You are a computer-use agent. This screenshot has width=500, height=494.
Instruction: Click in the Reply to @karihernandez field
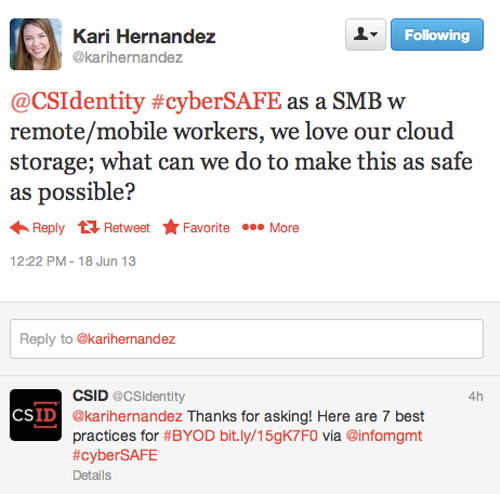tap(247, 339)
